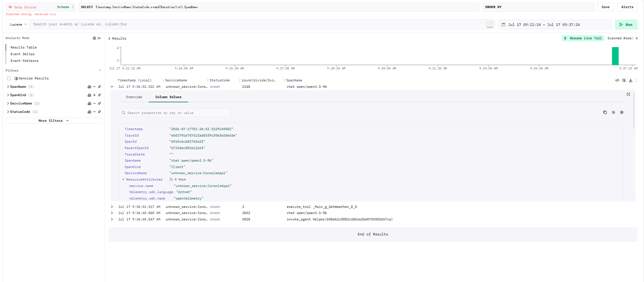Pin the SpanName filter
This screenshot has height=282, width=644.
point(99,87)
